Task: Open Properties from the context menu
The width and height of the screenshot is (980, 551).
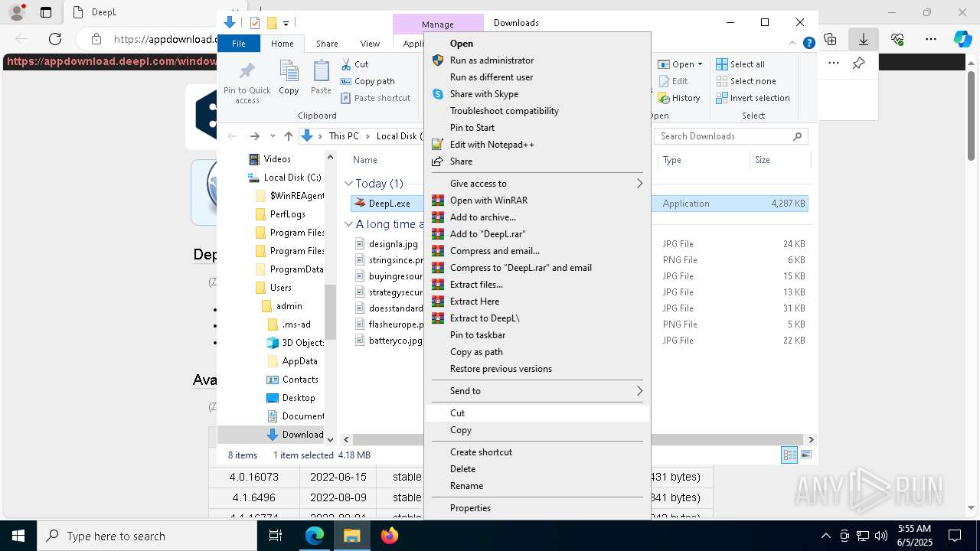Action: pos(470,508)
